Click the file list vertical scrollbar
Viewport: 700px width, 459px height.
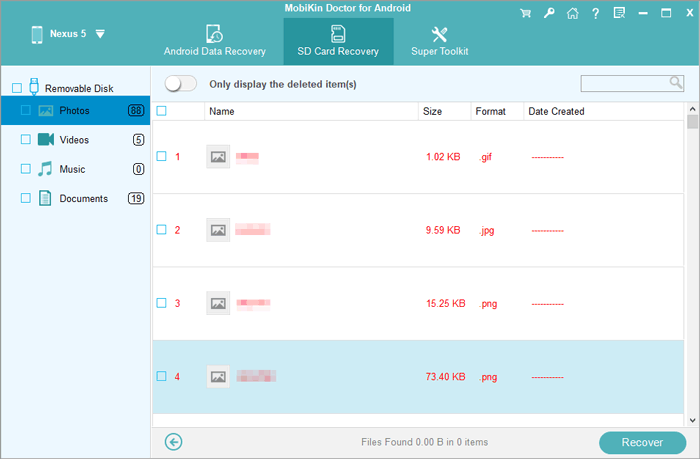692,250
